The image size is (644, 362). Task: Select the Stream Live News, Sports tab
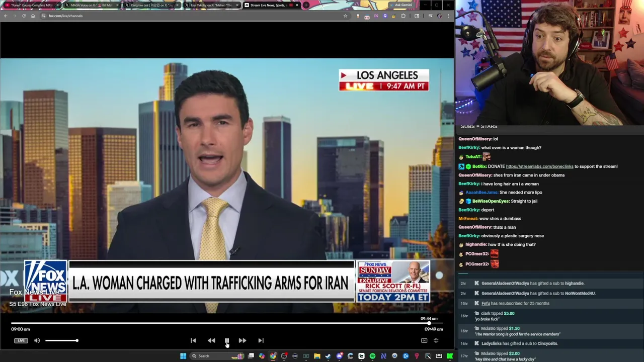[268, 5]
